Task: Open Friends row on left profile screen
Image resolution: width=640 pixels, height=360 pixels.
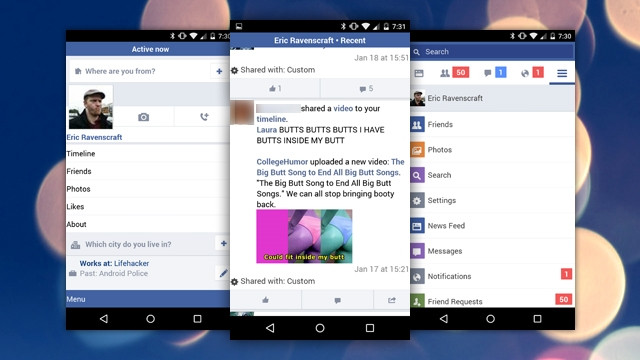Action: click(148, 171)
